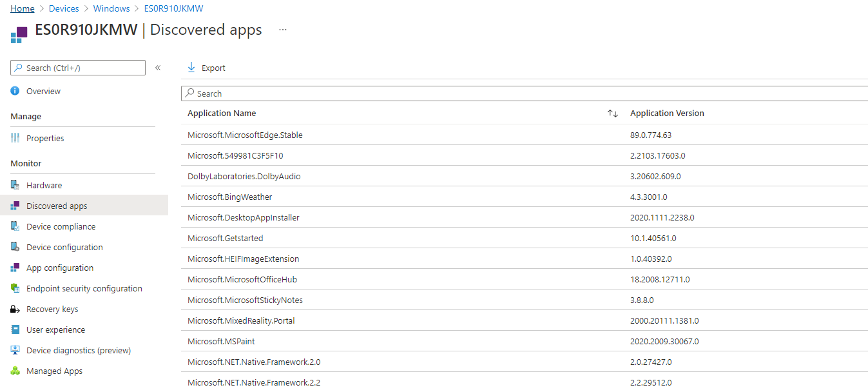Select Microsoft.HEIFImageExtension row
The width and height of the screenshot is (868, 392).
tap(525, 259)
